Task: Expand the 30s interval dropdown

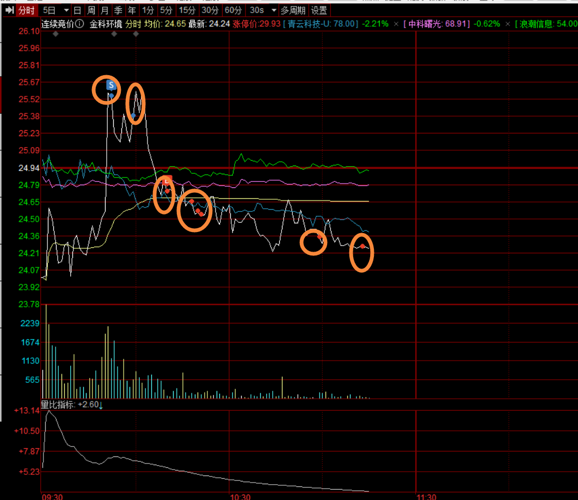Action: (274, 11)
